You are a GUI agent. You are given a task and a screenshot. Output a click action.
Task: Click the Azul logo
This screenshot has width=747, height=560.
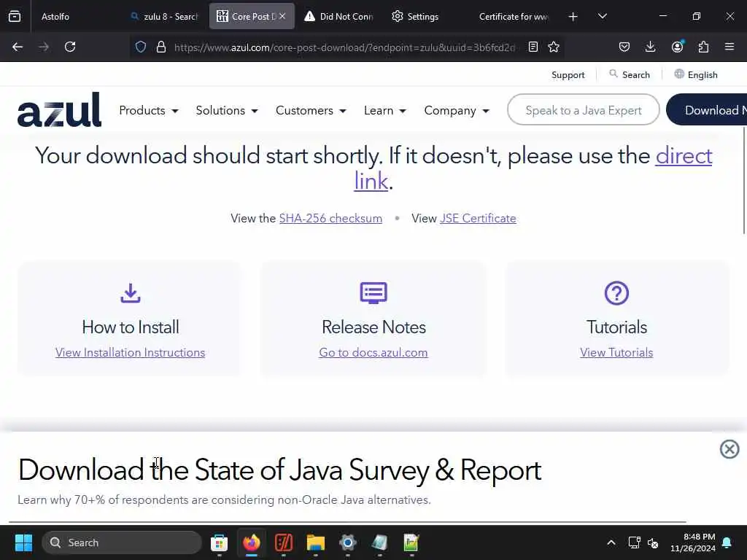point(59,109)
